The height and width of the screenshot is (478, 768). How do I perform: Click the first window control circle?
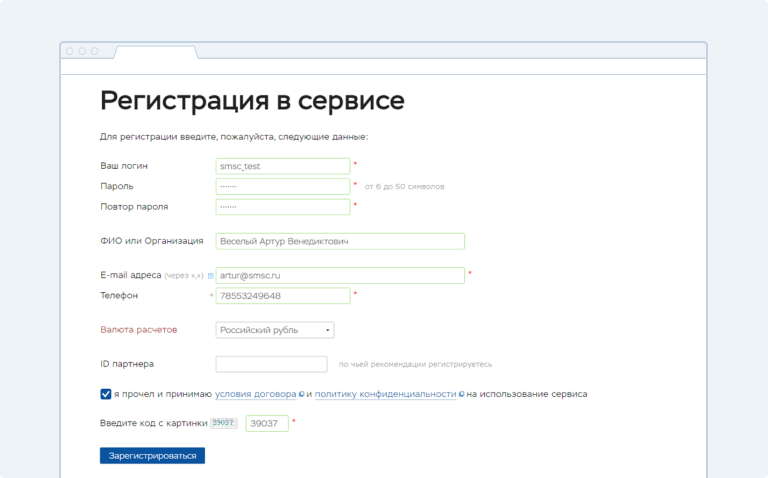(x=70, y=51)
